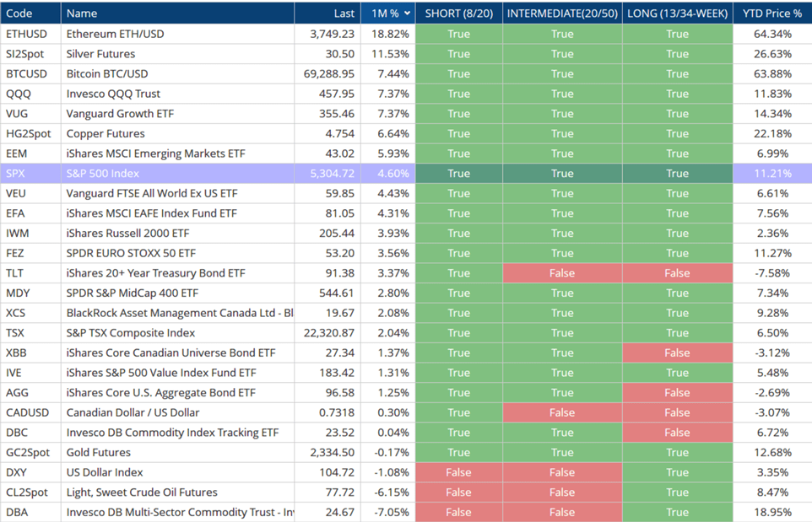The width and height of the screenshot is (812, 522).
Task: Select the INTERMEDIATE(20/50) column header
Action: (562, 13)
